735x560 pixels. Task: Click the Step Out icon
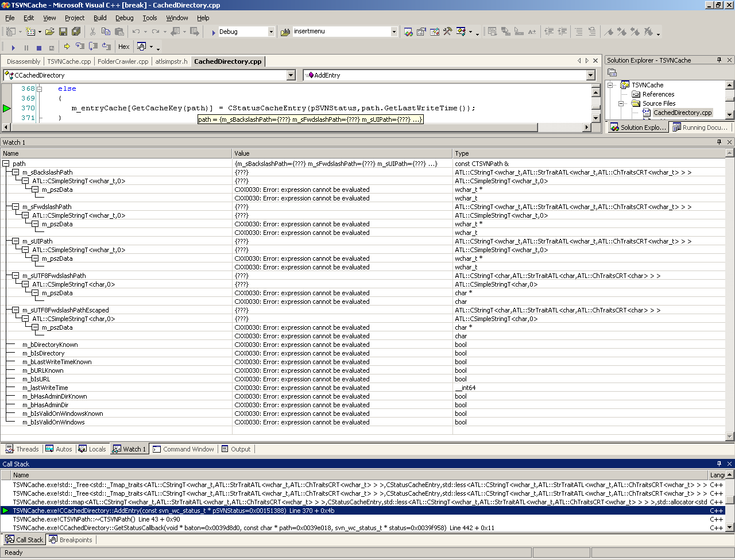pos(107,47)
